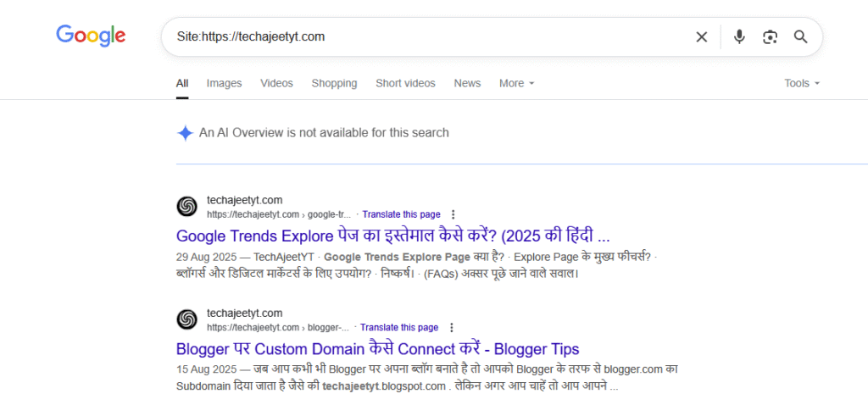The height and width of the screenshot is (416, 868).
Task: Click into the search input field
Action: [424, 36]
